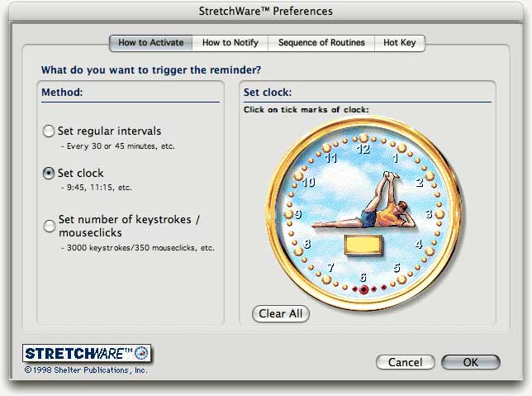Viewport: 532px width, 396px height.
Task: Click "What do you want to trigger the reminder?"
Action: (151, 70)
